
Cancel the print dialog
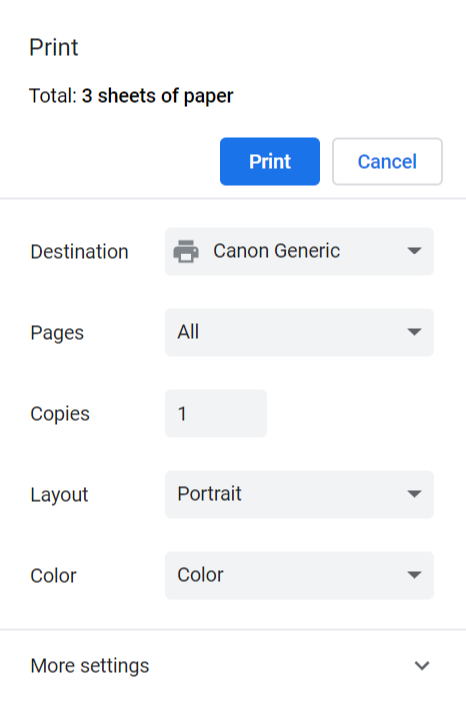pyautogui.click(x=387, y=161)
